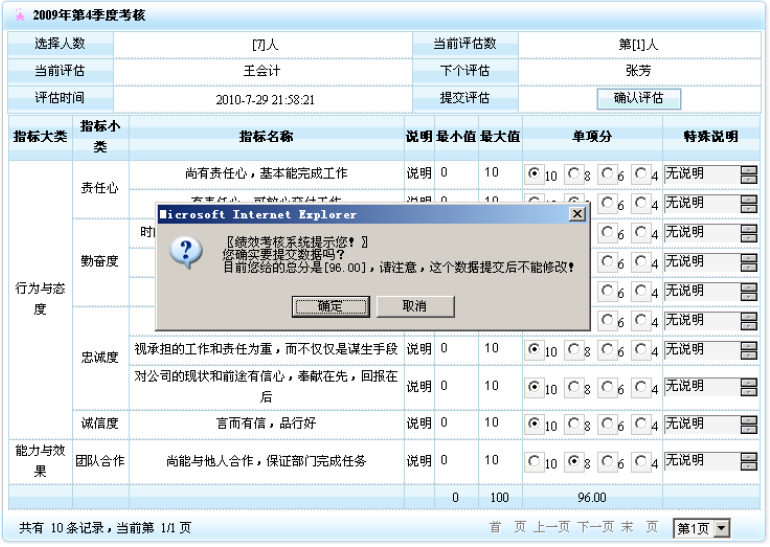The width and height of the screenshot is (770, 547).
Task: Click up arrow of 无说明 box, 言而有信 row
Action: pos(749,420)
